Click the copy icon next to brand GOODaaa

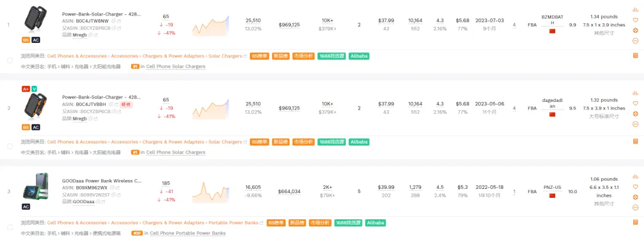pos(98,202)
